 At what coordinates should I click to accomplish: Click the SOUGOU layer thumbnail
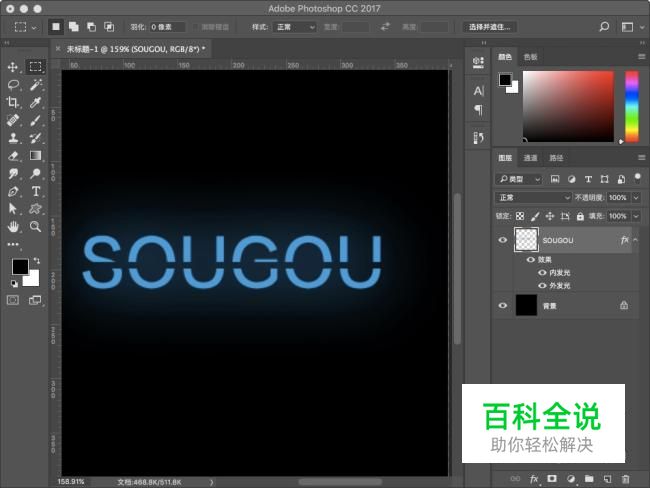point(526,240)
